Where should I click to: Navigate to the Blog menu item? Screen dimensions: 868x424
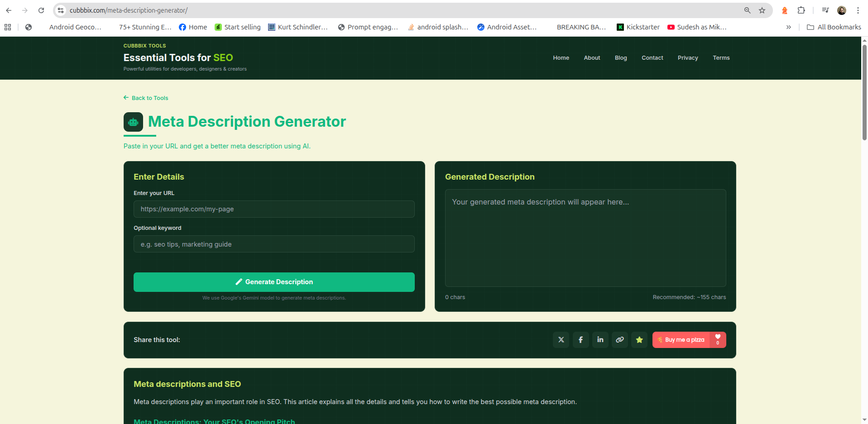620,57
